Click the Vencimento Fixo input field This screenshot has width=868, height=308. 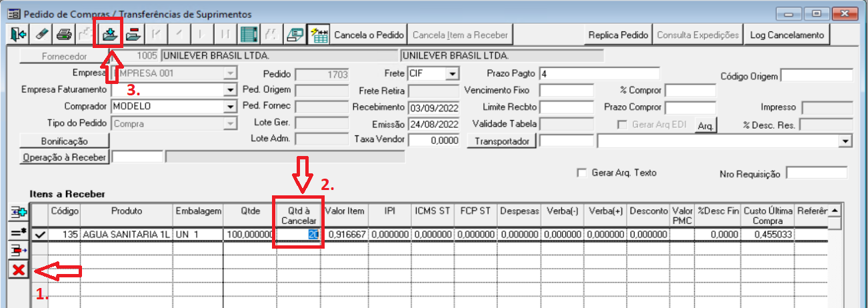566,89
